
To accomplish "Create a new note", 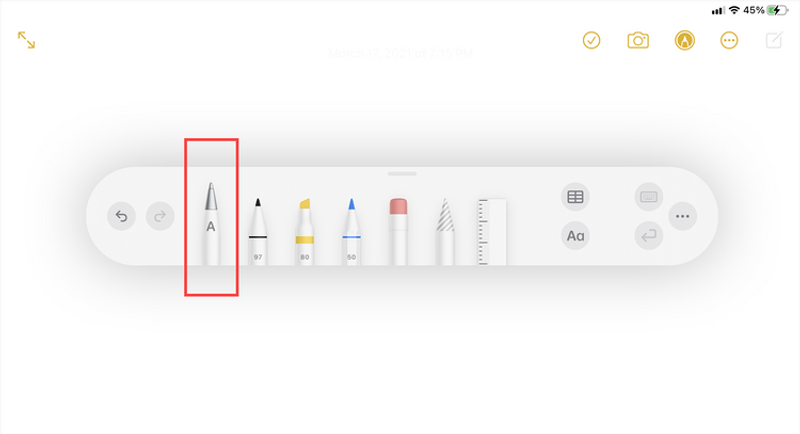I will tap(774, 40).
